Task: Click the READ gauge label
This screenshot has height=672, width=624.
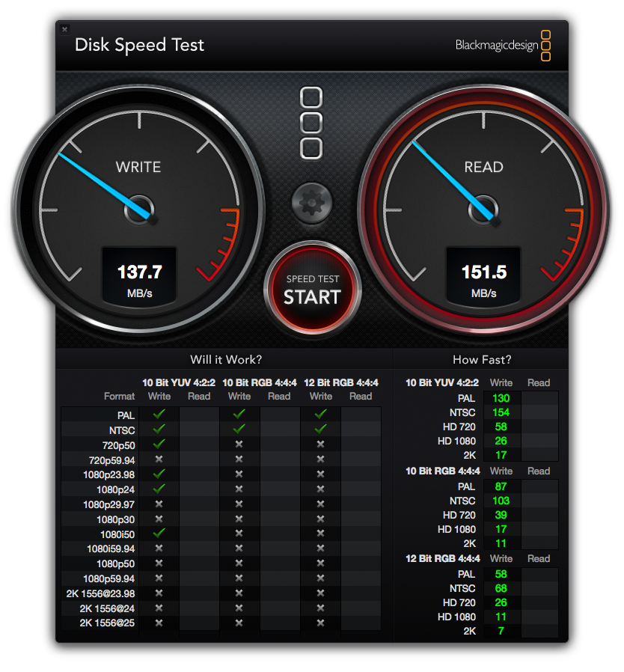Action: [x=483, y=167]
